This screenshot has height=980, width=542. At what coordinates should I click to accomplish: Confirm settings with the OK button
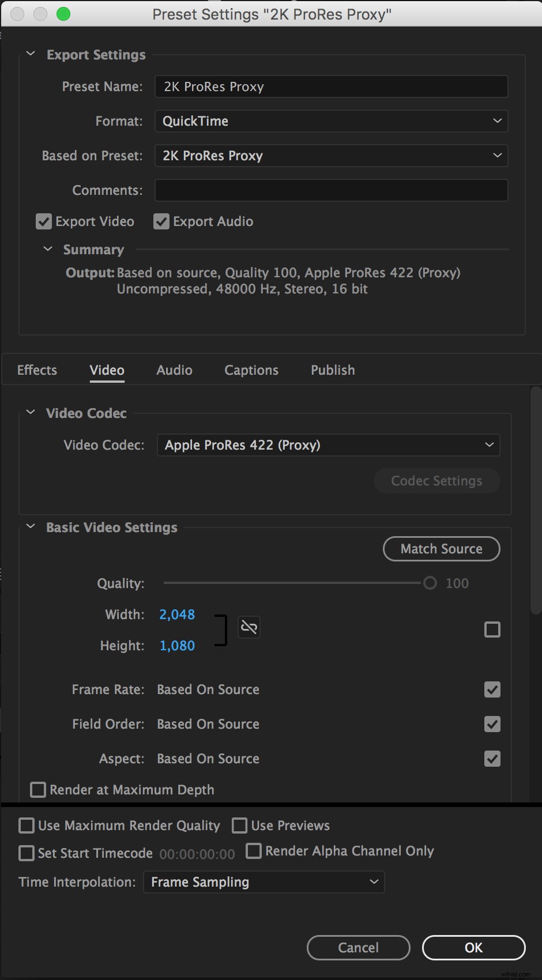click(x=473, y=948)
